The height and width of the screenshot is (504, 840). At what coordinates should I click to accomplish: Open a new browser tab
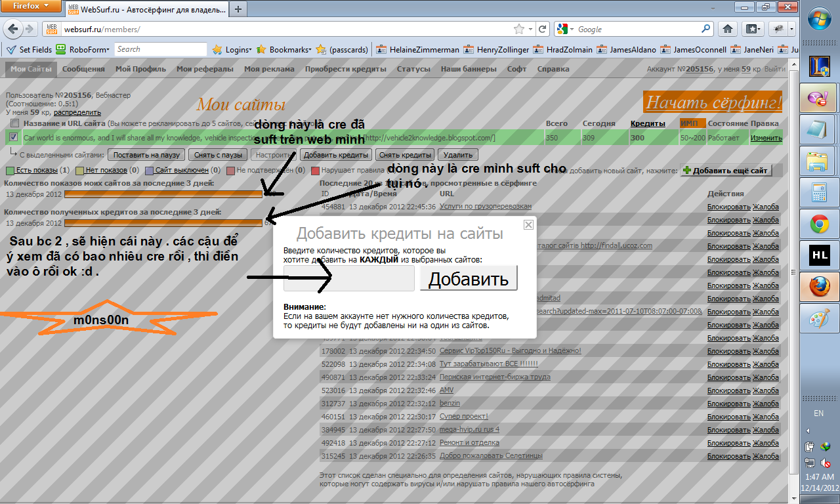point(238,9)
